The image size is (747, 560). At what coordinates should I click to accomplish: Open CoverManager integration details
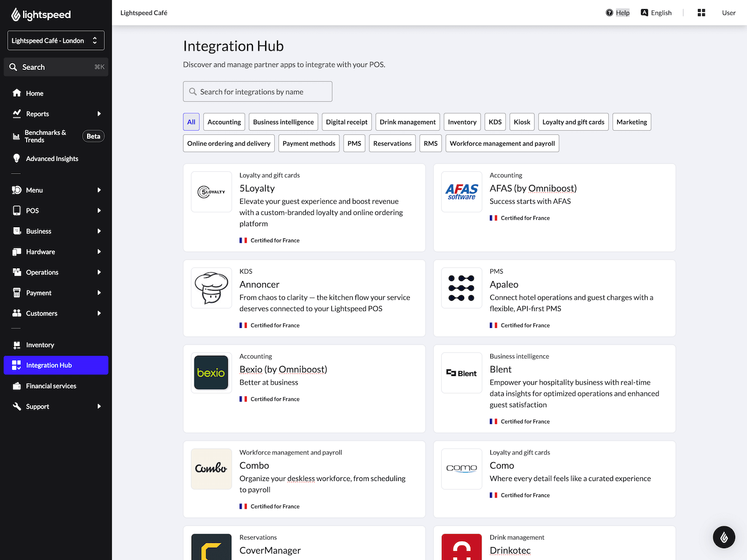[x=270, y=550]
